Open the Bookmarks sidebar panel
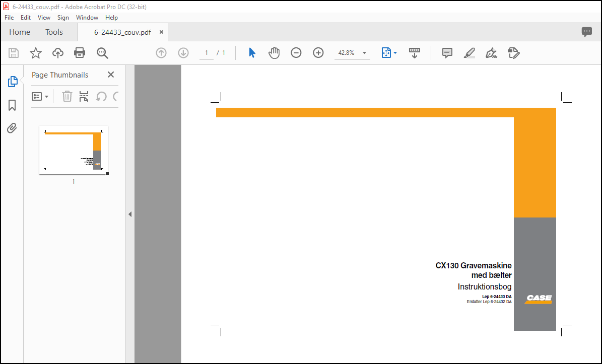 (x=12, y=105)
